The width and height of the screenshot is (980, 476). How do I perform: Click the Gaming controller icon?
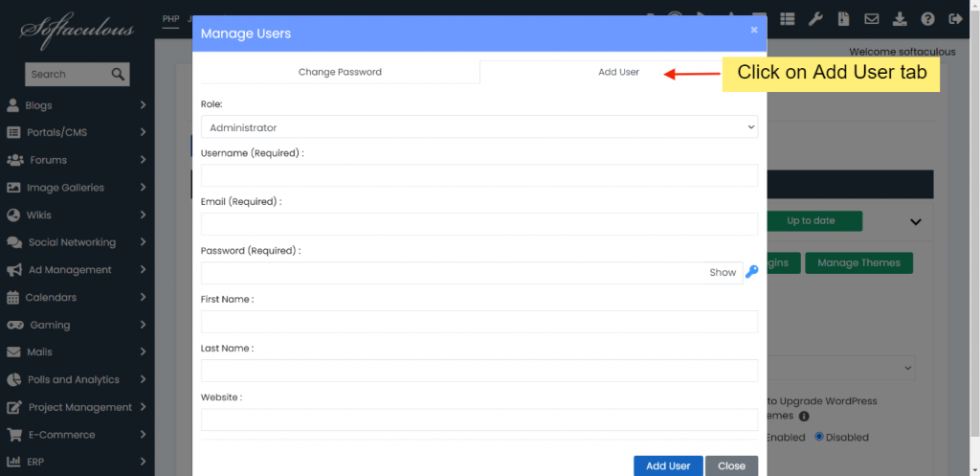coord(15,326)
